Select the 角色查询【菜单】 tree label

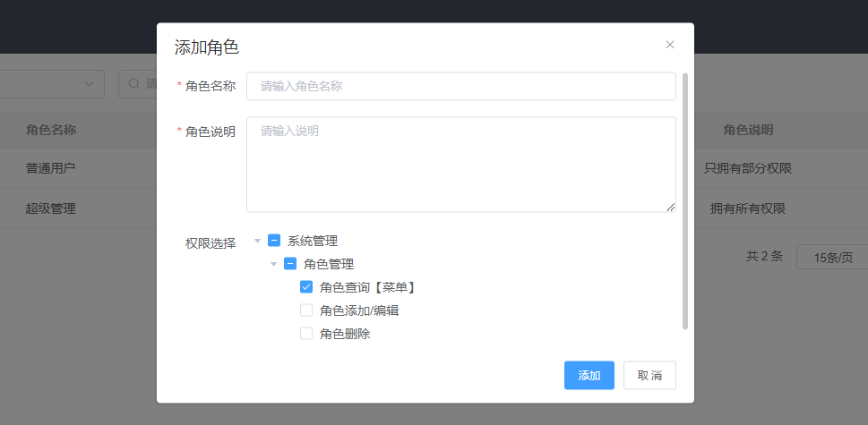click(368, 287)
